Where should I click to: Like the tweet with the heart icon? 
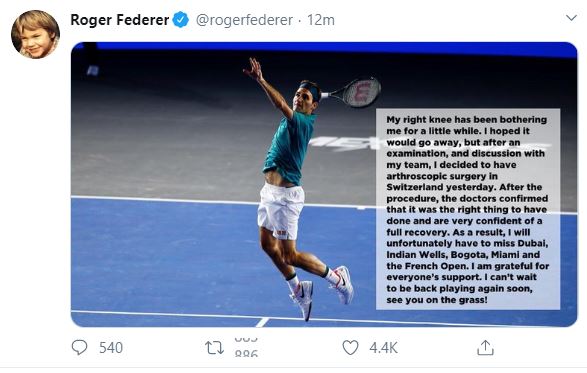click(x=350, y=348)
